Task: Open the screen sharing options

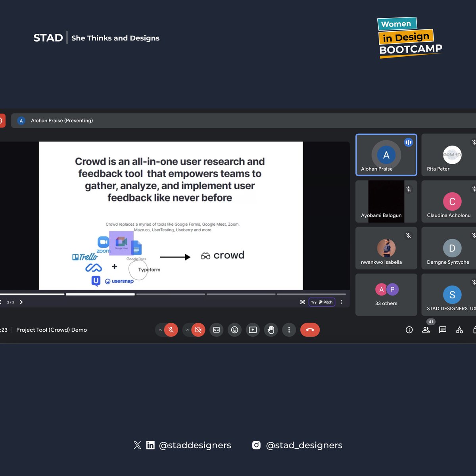Action: coord(253,330)
